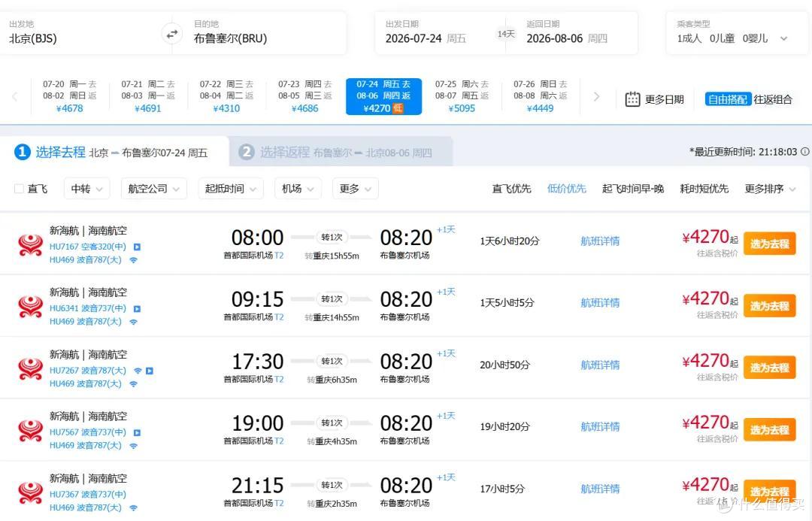
Task: Click info icon beside last update time
Action: [x=805, y=152]
